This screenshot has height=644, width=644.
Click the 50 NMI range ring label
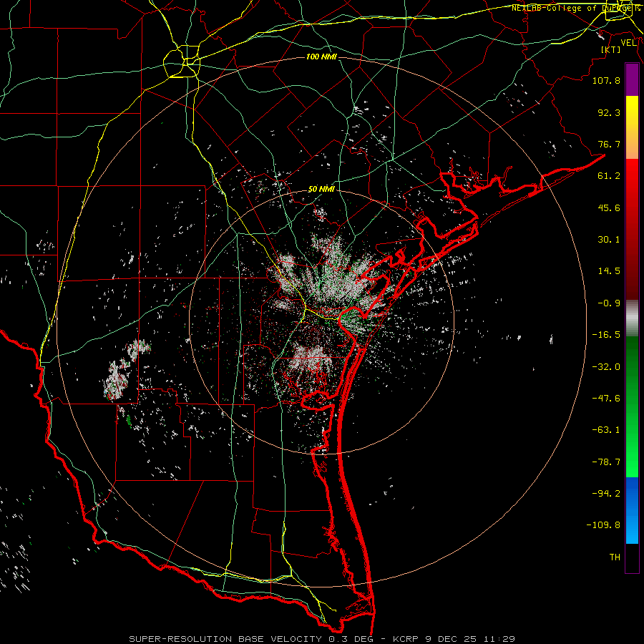tap(321, 190)
